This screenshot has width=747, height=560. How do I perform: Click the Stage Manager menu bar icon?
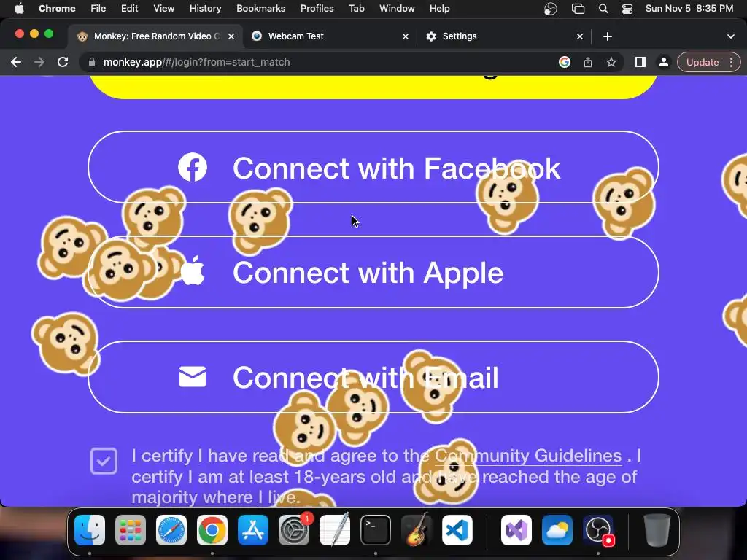(578, 9)
